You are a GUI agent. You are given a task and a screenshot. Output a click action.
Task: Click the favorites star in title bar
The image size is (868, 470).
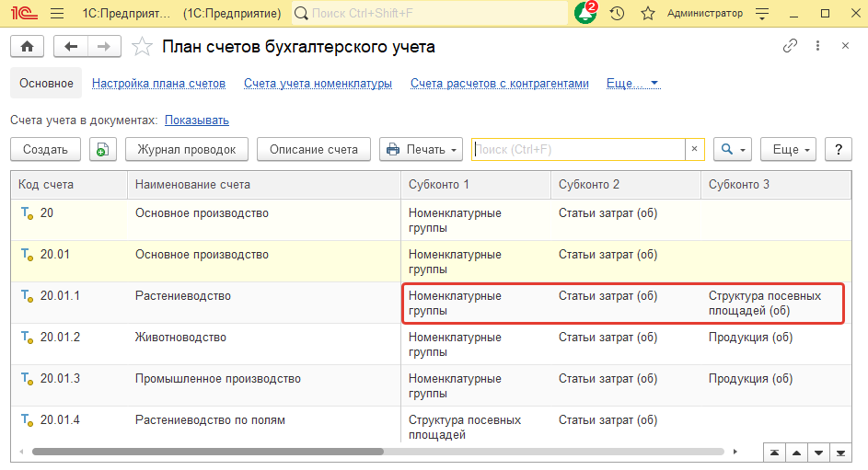[647, 14]
